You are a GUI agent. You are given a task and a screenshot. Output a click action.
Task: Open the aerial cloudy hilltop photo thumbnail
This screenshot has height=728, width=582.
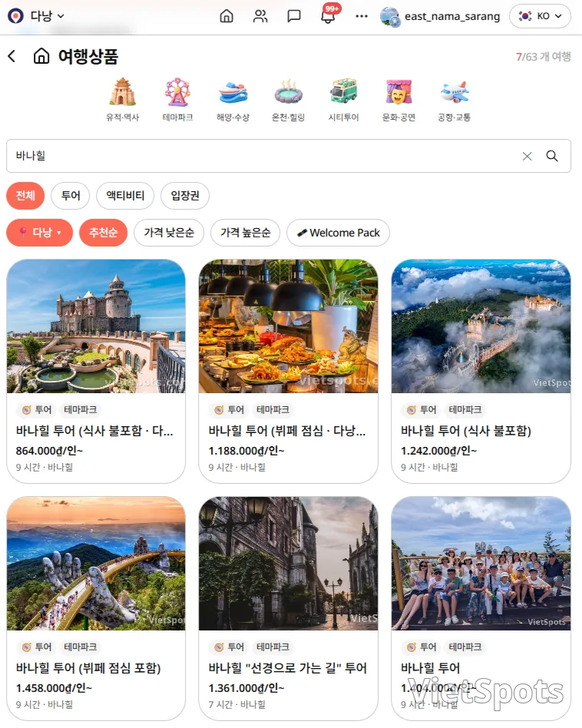481,326
